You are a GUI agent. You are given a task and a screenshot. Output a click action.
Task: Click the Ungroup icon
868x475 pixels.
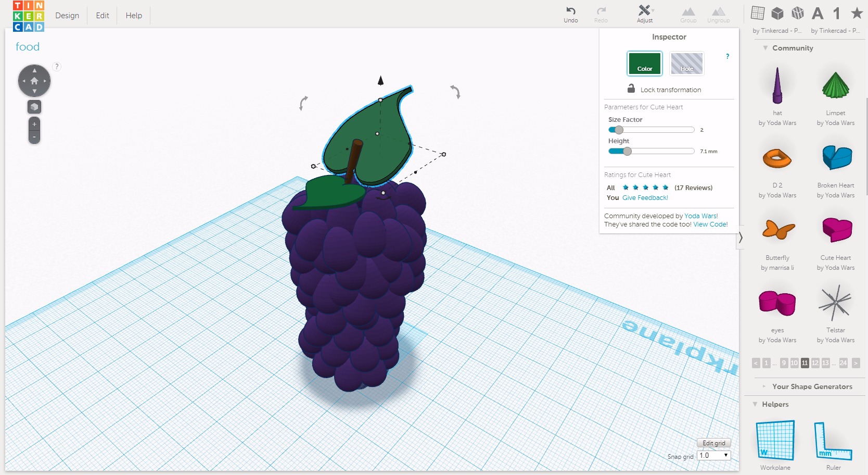(x=719, y=15)
